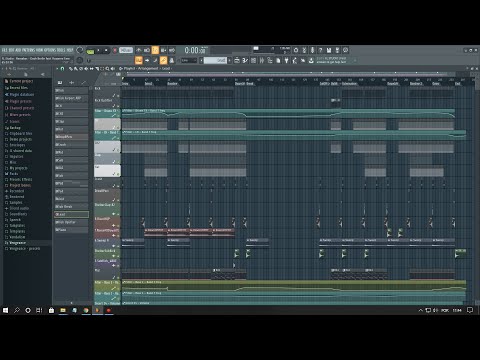Mute the Kick track green LED
480x360 pixels.
click(x=118, y=96)
